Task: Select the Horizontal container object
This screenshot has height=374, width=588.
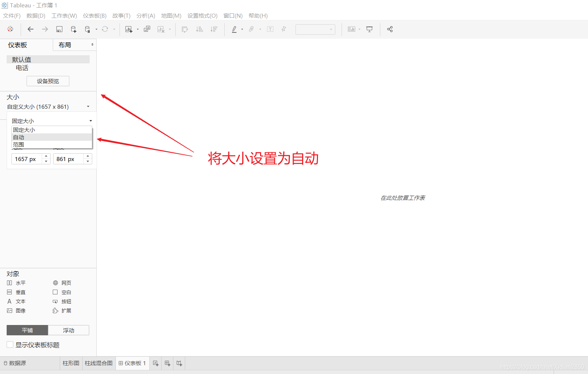Action: [16, 283]
